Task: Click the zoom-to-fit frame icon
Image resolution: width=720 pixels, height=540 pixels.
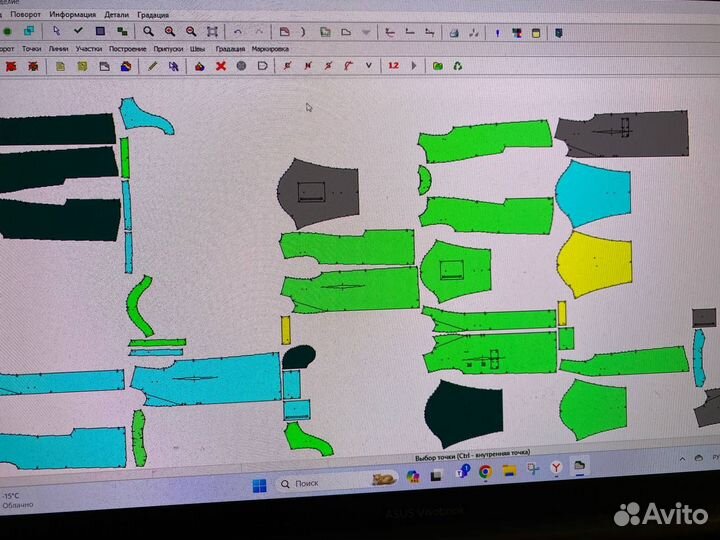Action: tap(212, 32)
